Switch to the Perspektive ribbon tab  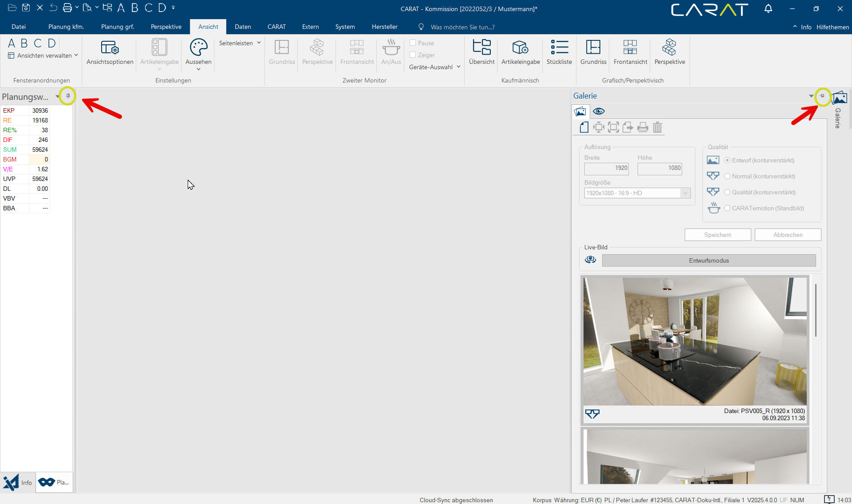click(166, 27)
